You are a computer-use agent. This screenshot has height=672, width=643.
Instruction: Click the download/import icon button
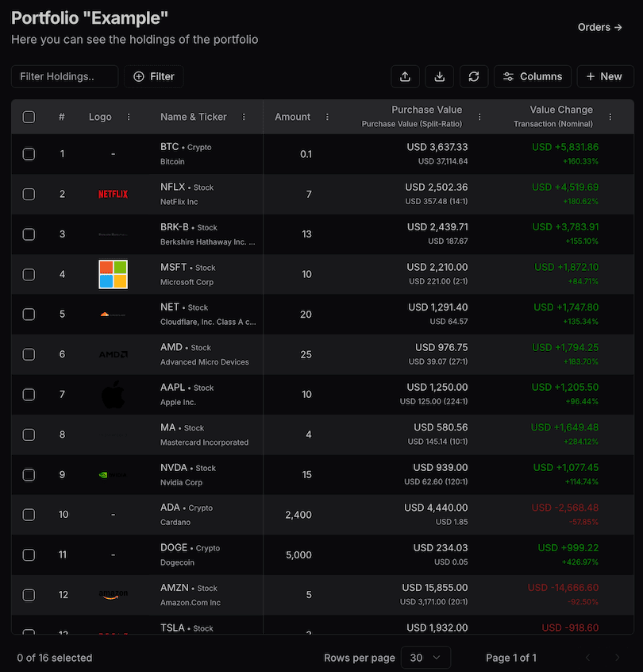click(x=439, y=76)
